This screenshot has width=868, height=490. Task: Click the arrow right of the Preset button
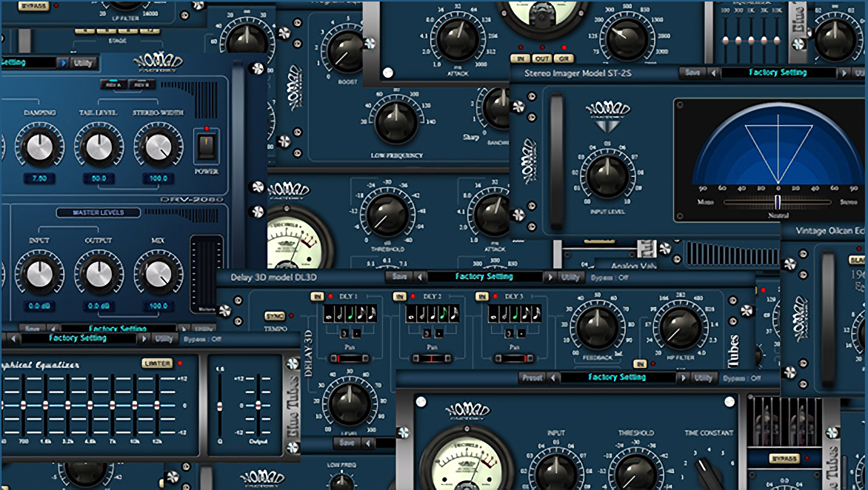tap(552, 377)
